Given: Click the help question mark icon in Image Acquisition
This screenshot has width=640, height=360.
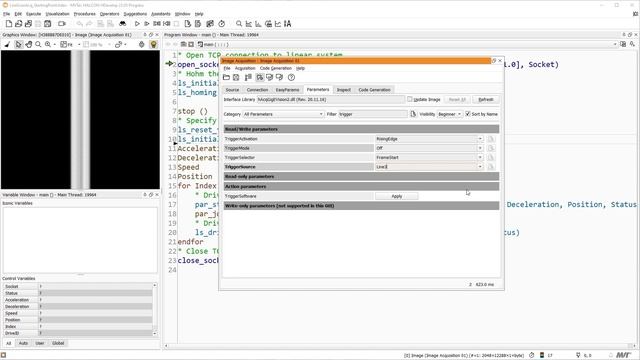Looking at the screenshot, I should pyautogui.click(x=291, y=77).
